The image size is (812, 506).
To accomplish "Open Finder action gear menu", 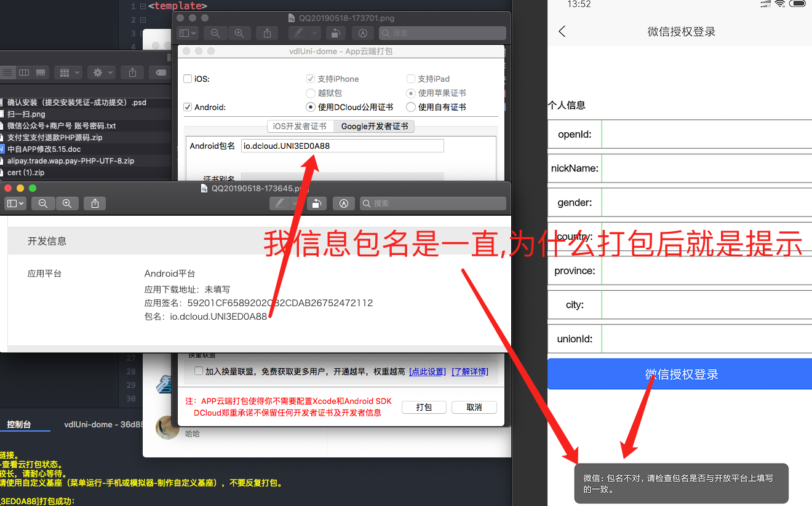I will point(101,73).
